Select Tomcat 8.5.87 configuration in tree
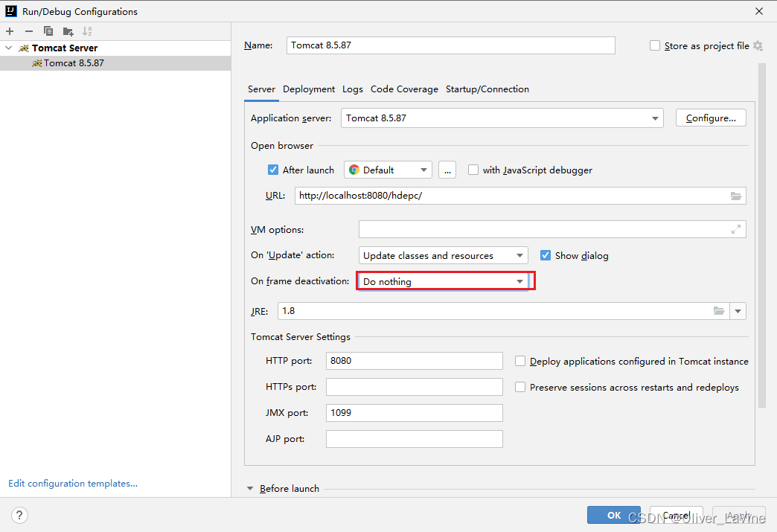Screen dimensions: 777x532 115,63
